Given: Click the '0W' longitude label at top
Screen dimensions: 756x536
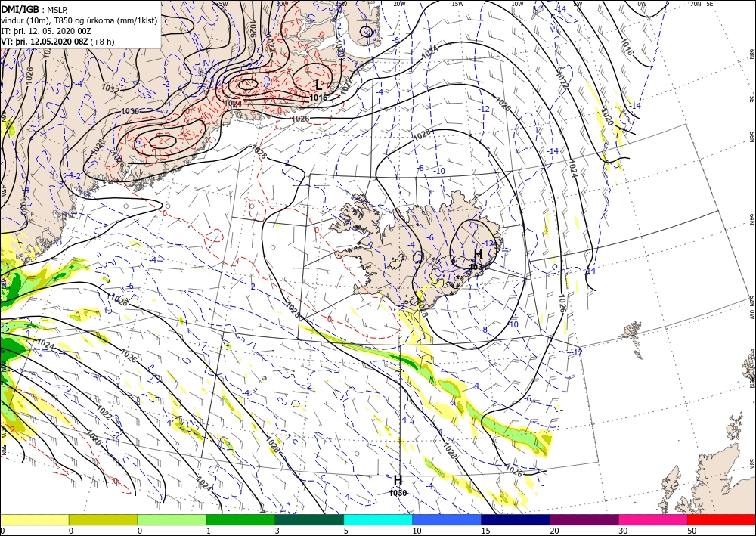Looking at the screenshot, I should (x=642, y=4).
